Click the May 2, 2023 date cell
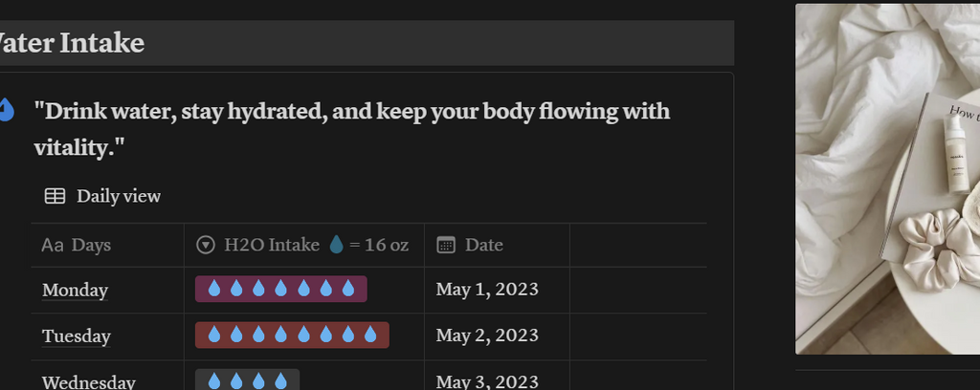 coord(487,335)
